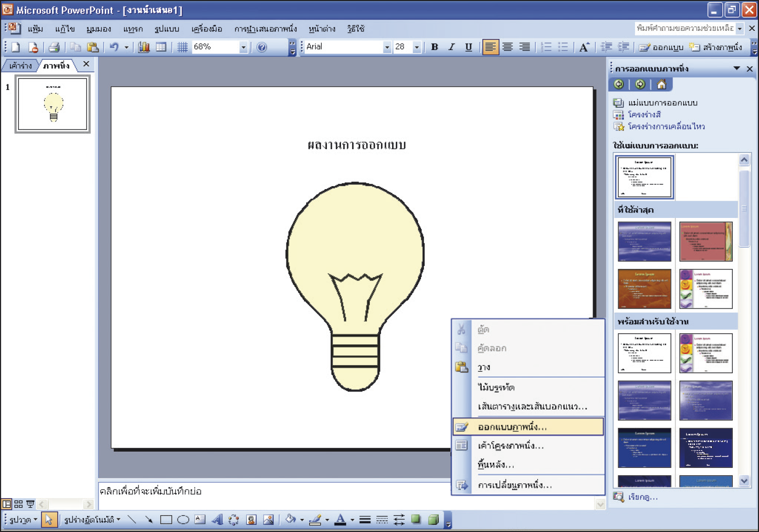Open โครงร่างการเคลื่อนไหว animation schemes link

tap(666, 126)
